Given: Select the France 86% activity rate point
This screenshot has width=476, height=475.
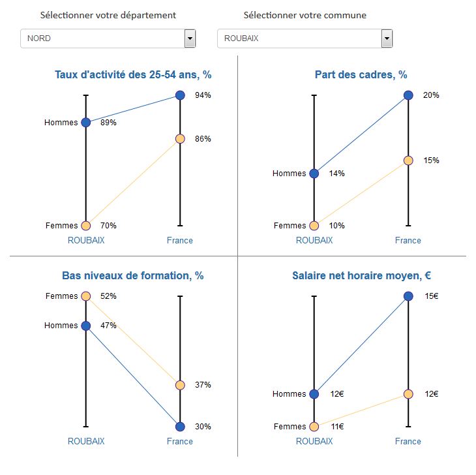Looking at the screenshot, I should point(180,138).
